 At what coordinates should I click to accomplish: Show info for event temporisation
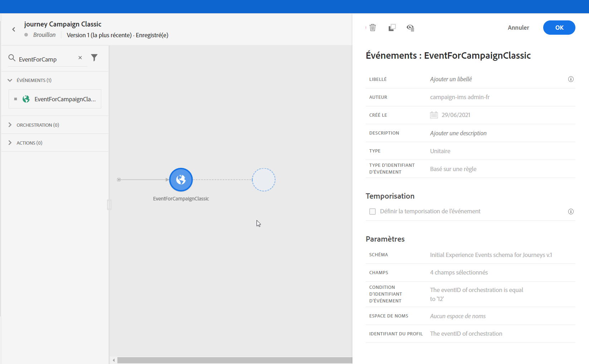571,212
